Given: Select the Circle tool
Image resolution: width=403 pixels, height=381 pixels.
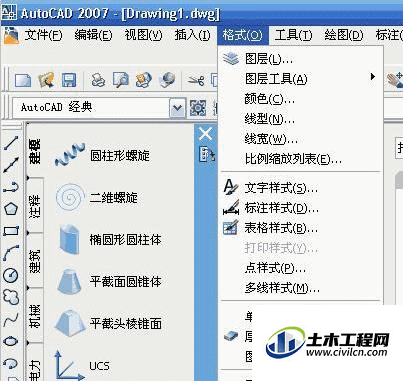Looking at the screenshot, I should click(11, 275).
